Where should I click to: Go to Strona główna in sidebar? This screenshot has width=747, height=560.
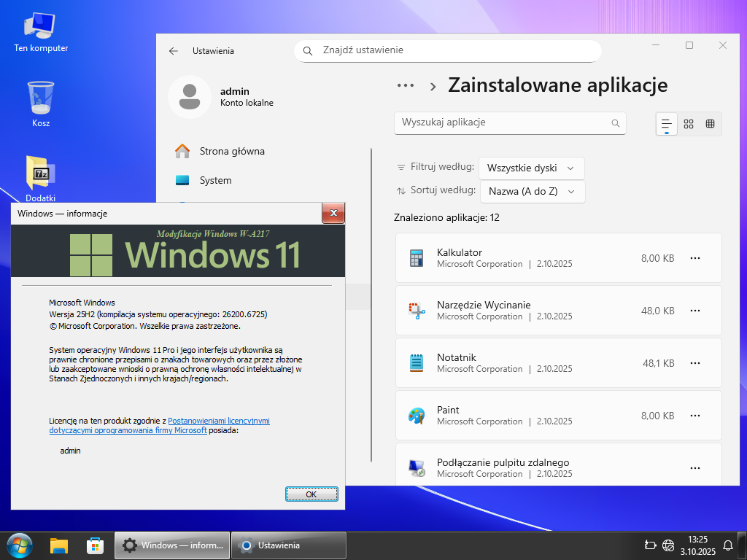(x=232, y=152)
